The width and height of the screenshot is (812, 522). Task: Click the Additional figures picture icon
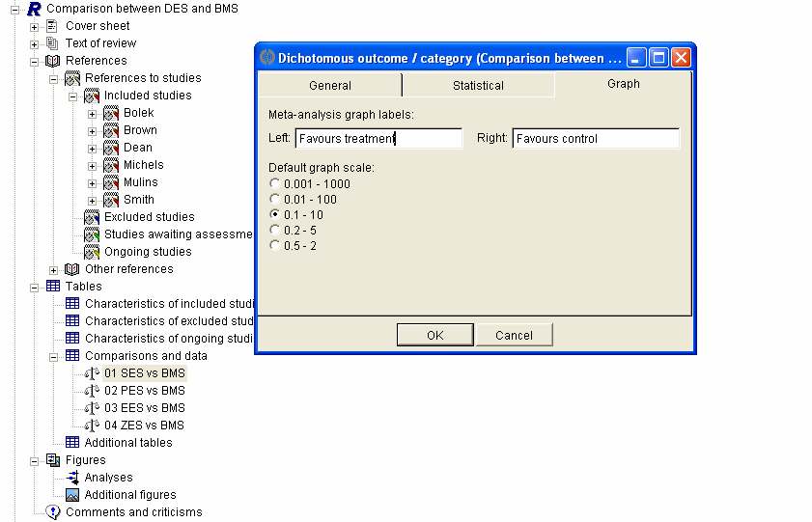(72, 495)
